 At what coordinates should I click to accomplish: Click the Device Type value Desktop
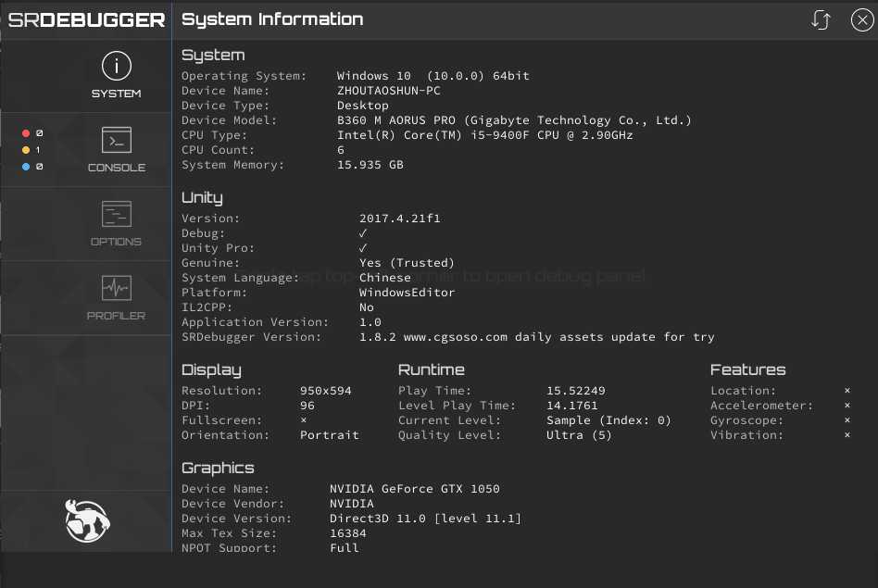point(362,106)
